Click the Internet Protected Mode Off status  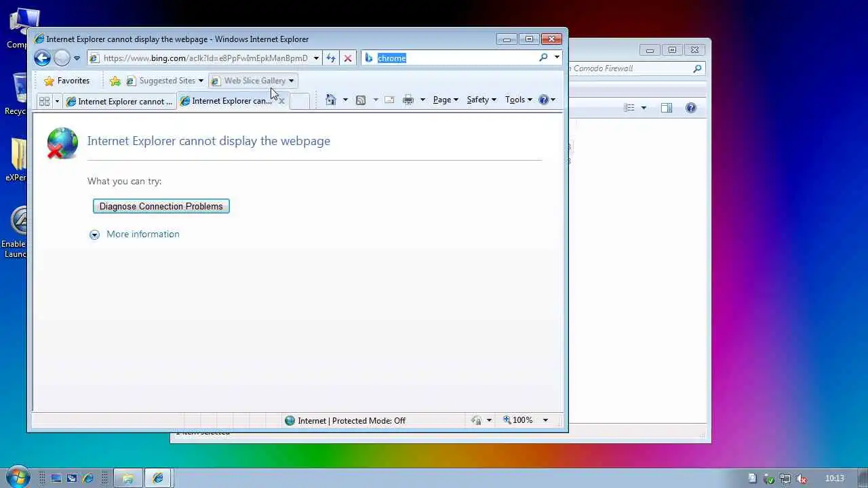(x=345, y=421)
